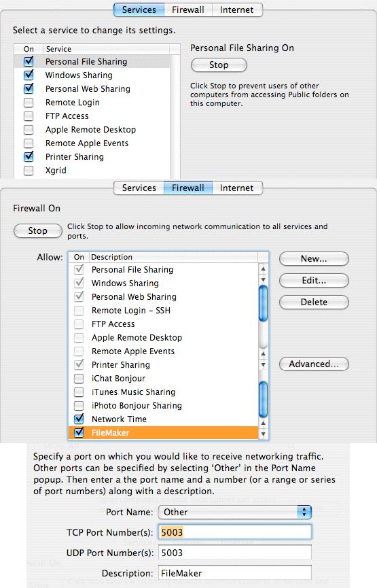
Task: Uncheck the Network Time firewall entry
Action: [79, 419]
